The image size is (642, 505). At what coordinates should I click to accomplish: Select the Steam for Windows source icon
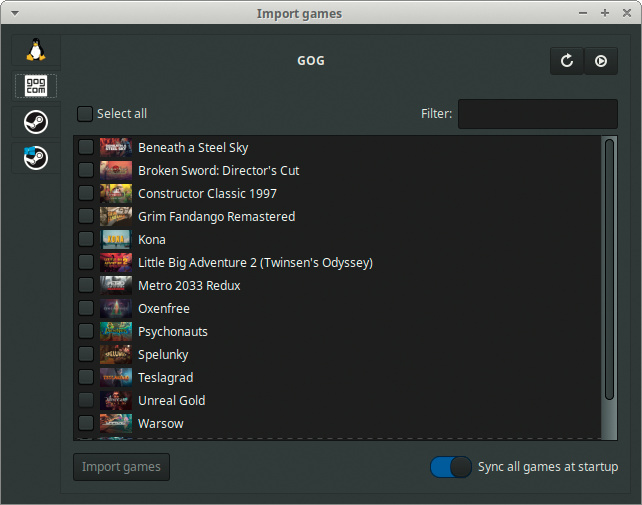tap(36, 158)
